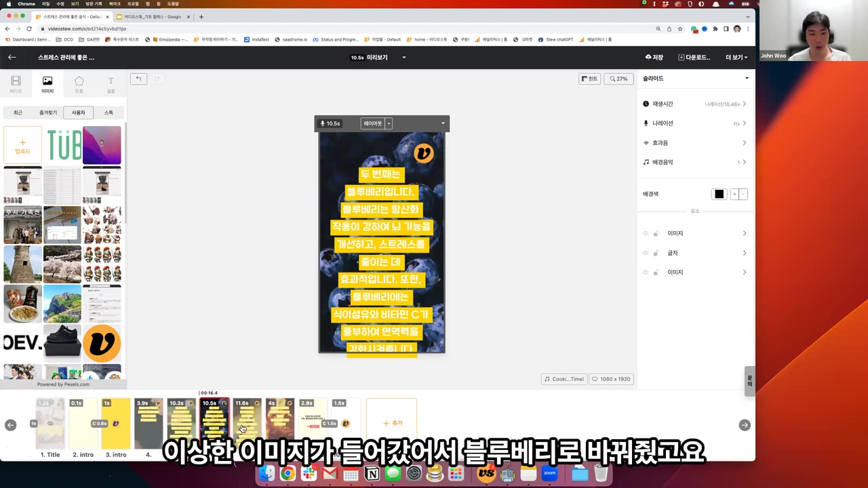
Task: Click the undo arrow button
Action: tap(138, 79)
